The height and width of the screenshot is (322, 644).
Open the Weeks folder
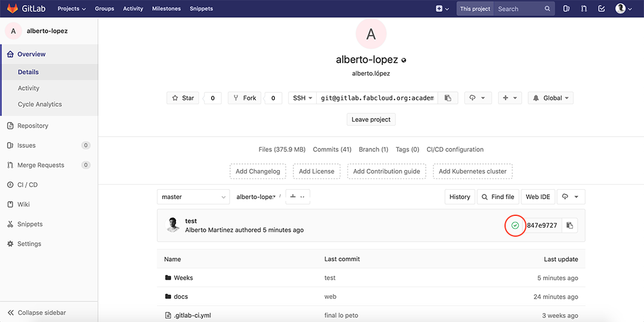(x=183, y=278)
